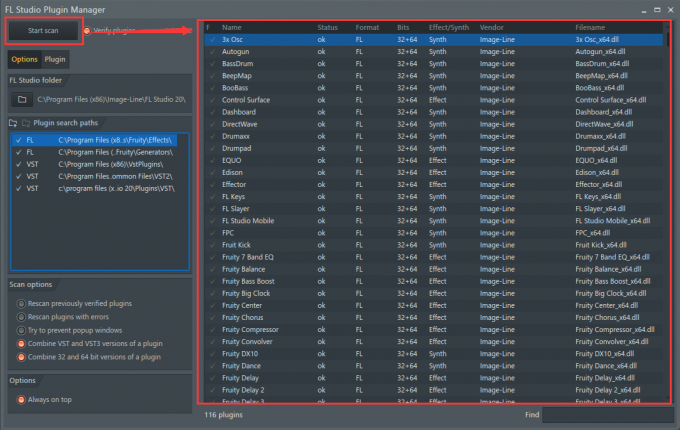Viewport: 680px width, 430px height.
Task: Select the Control Surface plugin row
Action: click(434, 100)
